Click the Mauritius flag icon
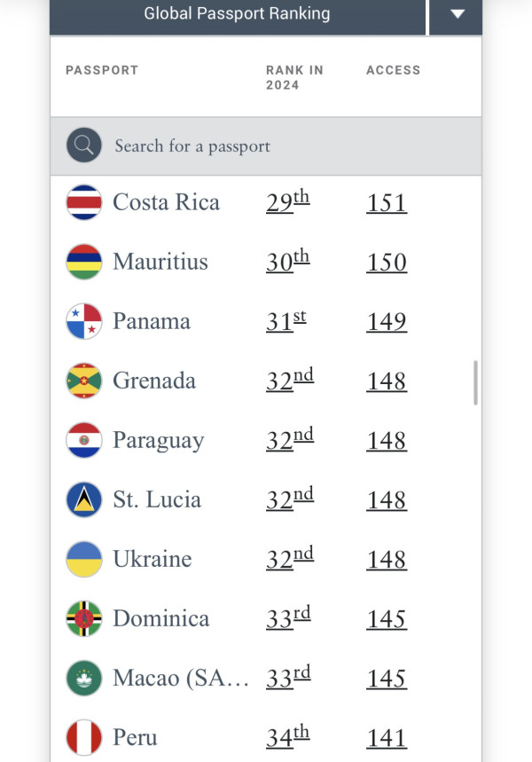Image resolution: width=532 pixels, height=762 pixels. [x=84, y=262]
